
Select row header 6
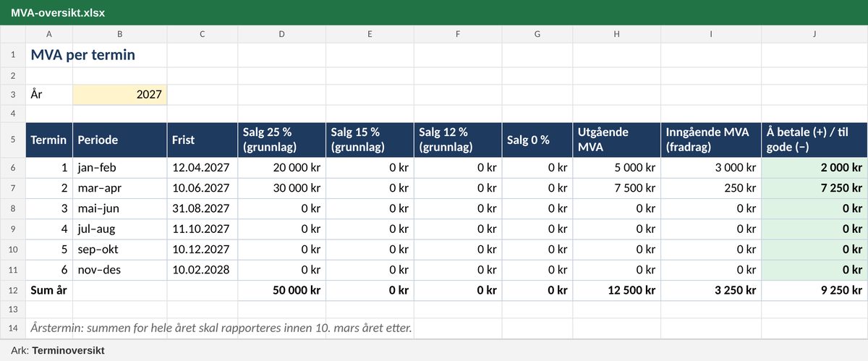[13, 167]
